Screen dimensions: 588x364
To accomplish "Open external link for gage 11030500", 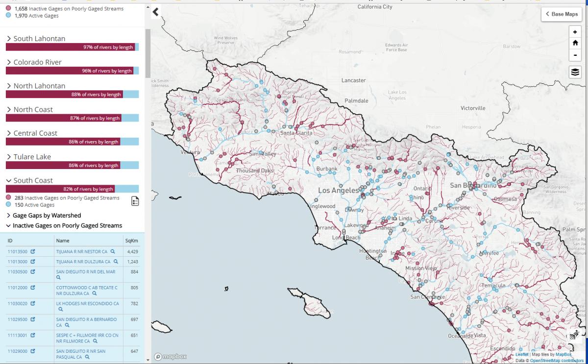I will point(33,271).
